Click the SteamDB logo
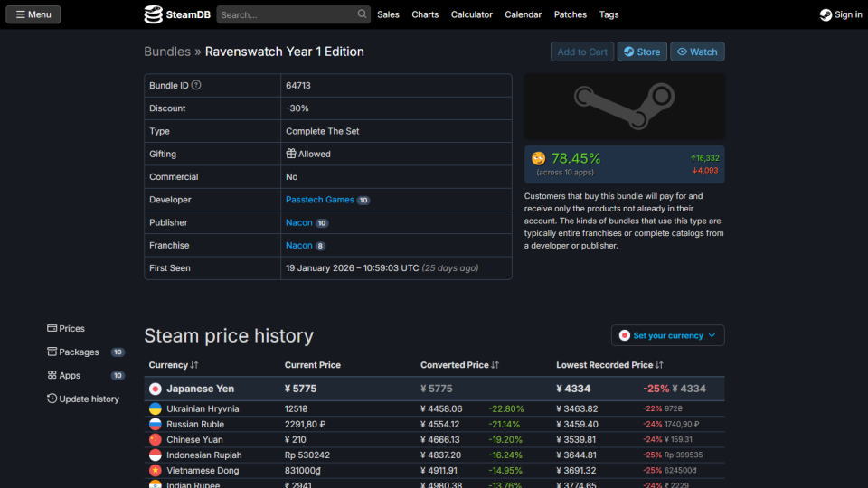The height and width of the screenshot is (488, 868). point(177,14)
